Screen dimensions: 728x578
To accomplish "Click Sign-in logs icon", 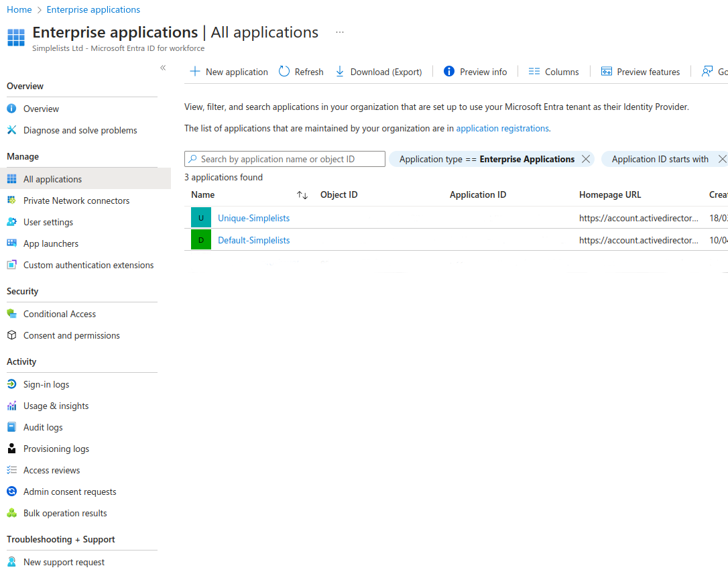I will click(x=12, y=384).
